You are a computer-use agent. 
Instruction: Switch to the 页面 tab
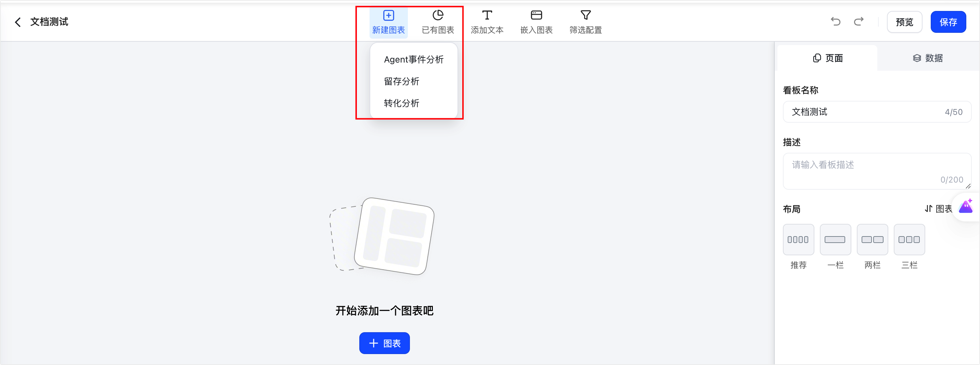coord(827,58)
